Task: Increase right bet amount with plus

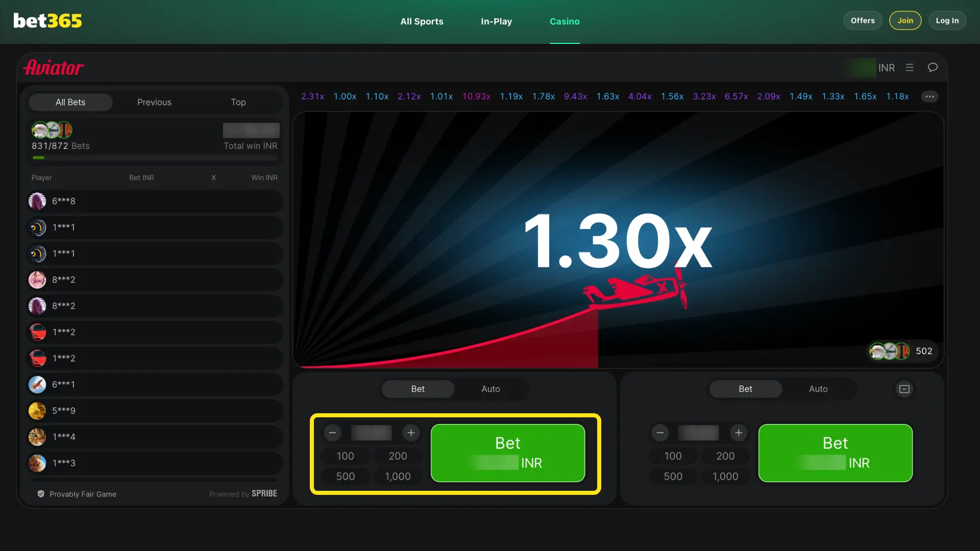Action: point(739,433)
